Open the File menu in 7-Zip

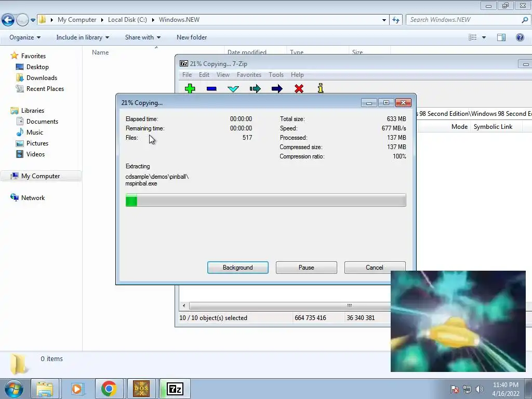(187, 75)
